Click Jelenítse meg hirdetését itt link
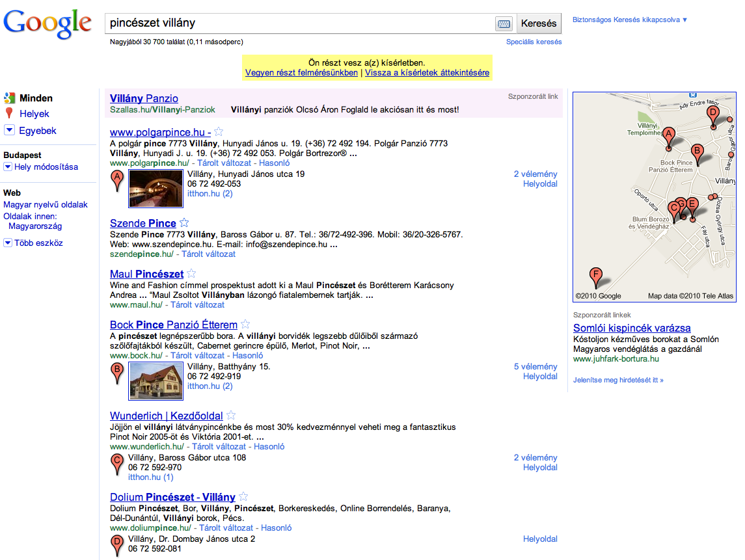Viewport: 745px width, 560px height. [618, 380]
